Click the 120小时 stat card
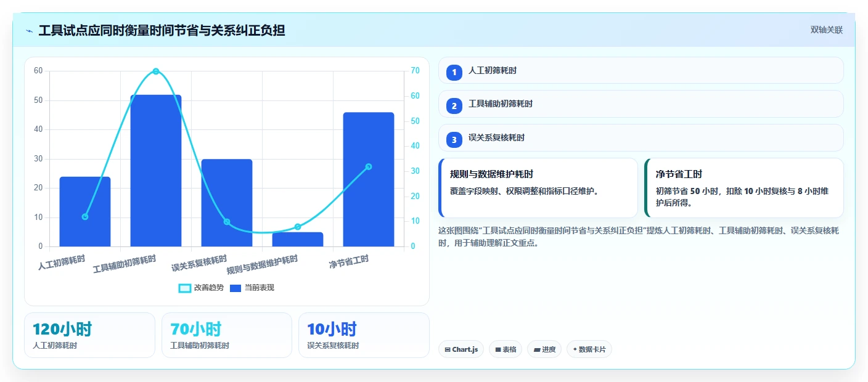Screen dimensions: 868x382 click(89, 335)
